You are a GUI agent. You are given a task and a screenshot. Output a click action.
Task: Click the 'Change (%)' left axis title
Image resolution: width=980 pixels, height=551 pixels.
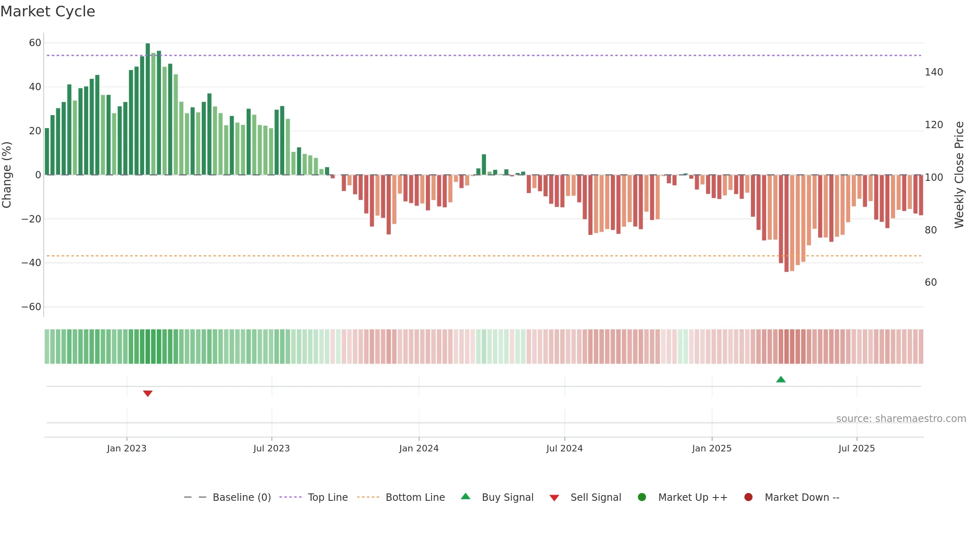[x=7, y=175]
